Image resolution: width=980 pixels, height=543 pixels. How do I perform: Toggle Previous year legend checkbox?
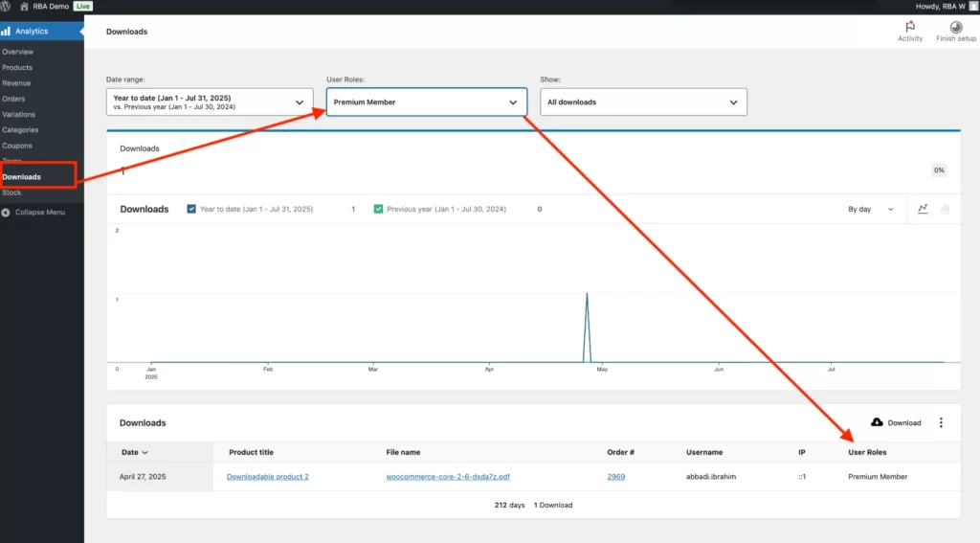pyautogui.click(x=379, y=209)
